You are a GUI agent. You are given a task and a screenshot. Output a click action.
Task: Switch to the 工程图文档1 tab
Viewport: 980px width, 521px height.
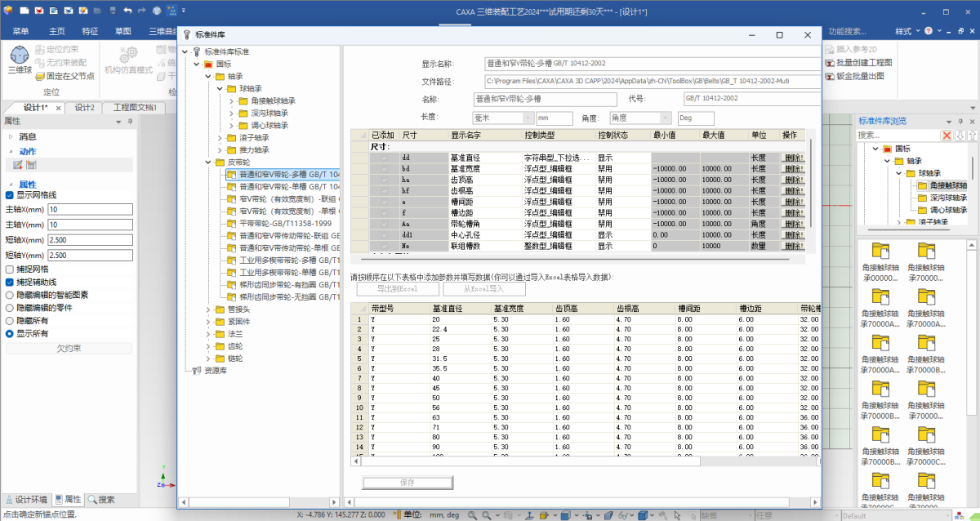tap(135, 108)
